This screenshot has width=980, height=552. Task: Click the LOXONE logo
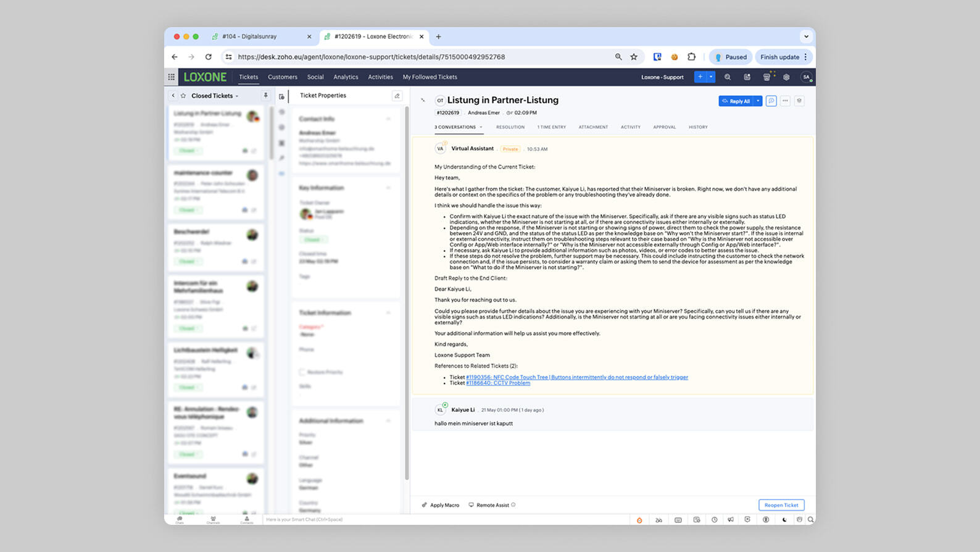205,77
